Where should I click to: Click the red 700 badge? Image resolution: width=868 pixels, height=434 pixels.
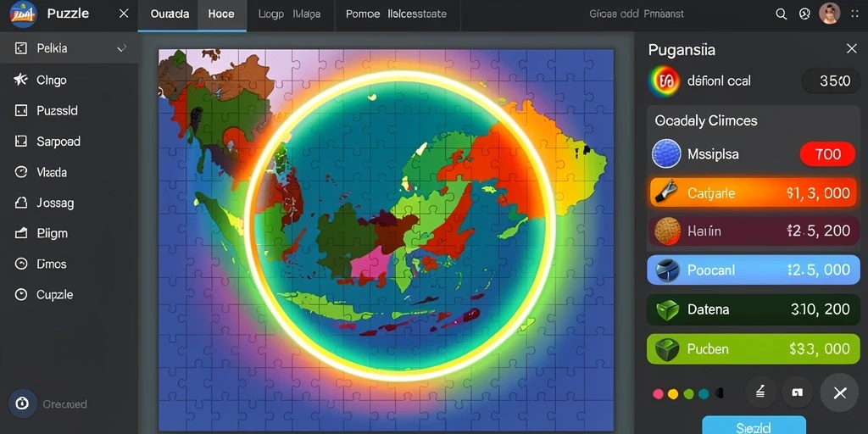[828, 154]
